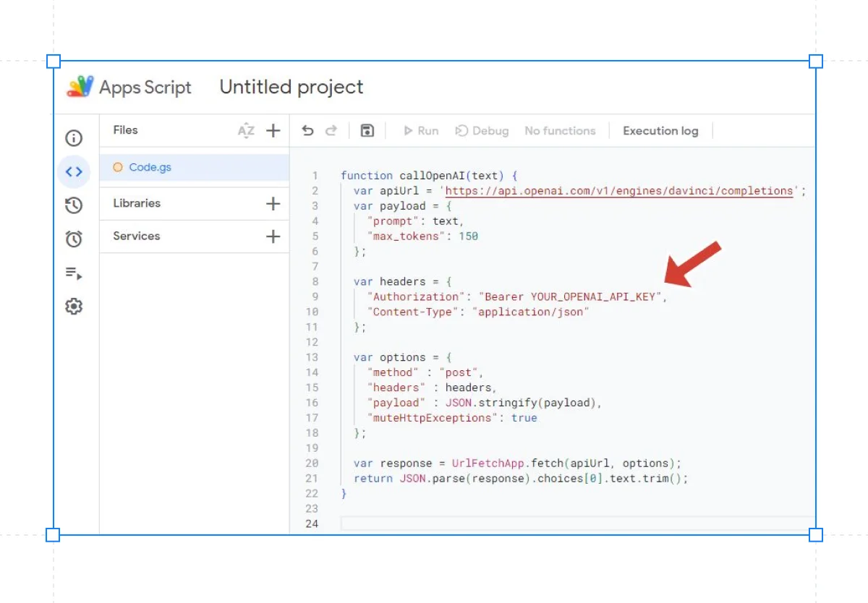Click the Redo arrow in toolbar
Image resolution: width=868 pixels, height=603 pixels.
click(x=331, y=131)
